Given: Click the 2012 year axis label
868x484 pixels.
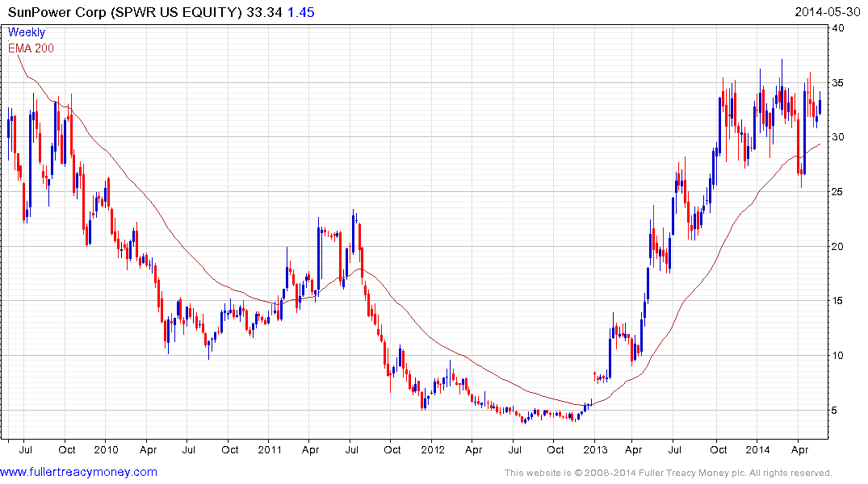Looking at the screenshot, I should tap(432, 449).
